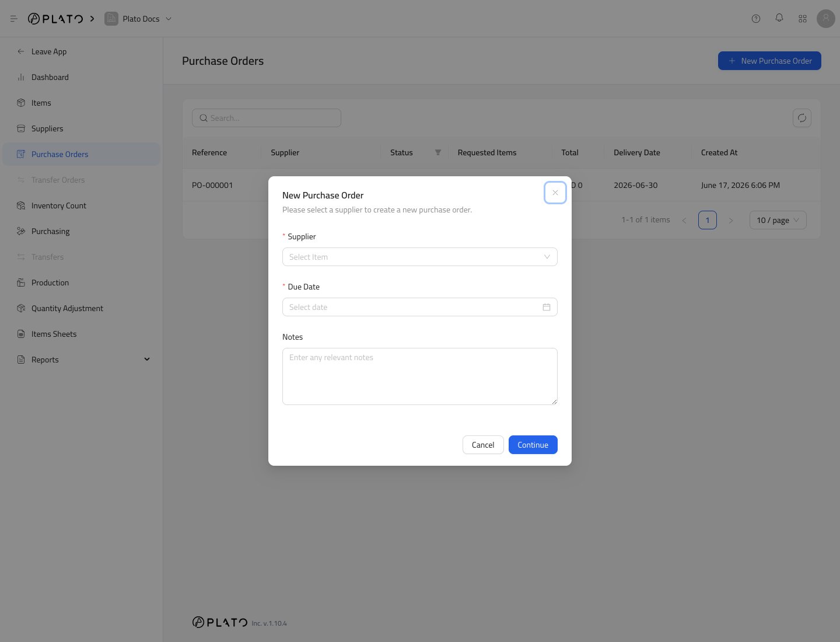840x642 pixels.
Task: Open the user profile avatar
Action: click(826, 19)
